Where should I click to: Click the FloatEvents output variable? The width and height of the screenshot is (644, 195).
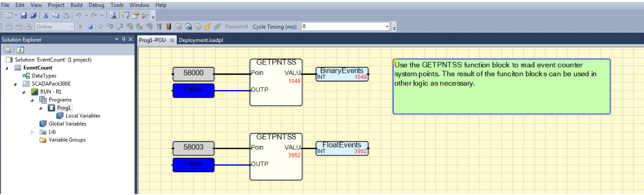[342, 148]
